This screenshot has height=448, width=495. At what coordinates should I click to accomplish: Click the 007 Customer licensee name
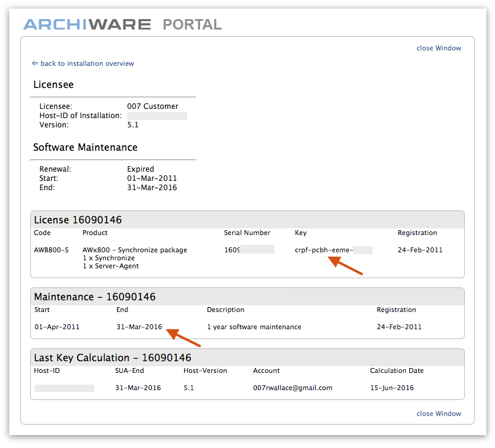pos(152,106)
